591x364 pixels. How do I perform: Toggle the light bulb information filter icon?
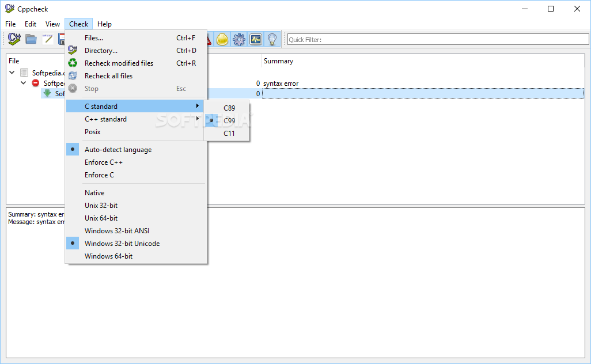point(272,39)
